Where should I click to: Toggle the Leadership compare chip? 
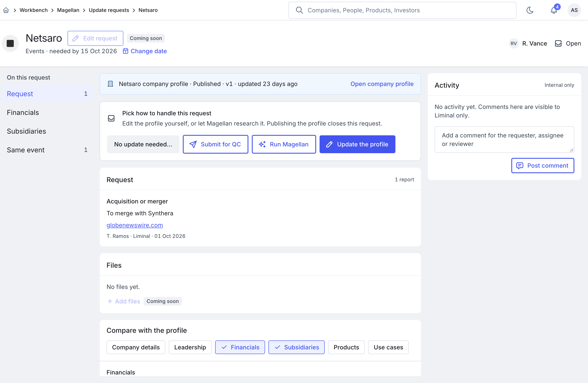pos(190,347)
